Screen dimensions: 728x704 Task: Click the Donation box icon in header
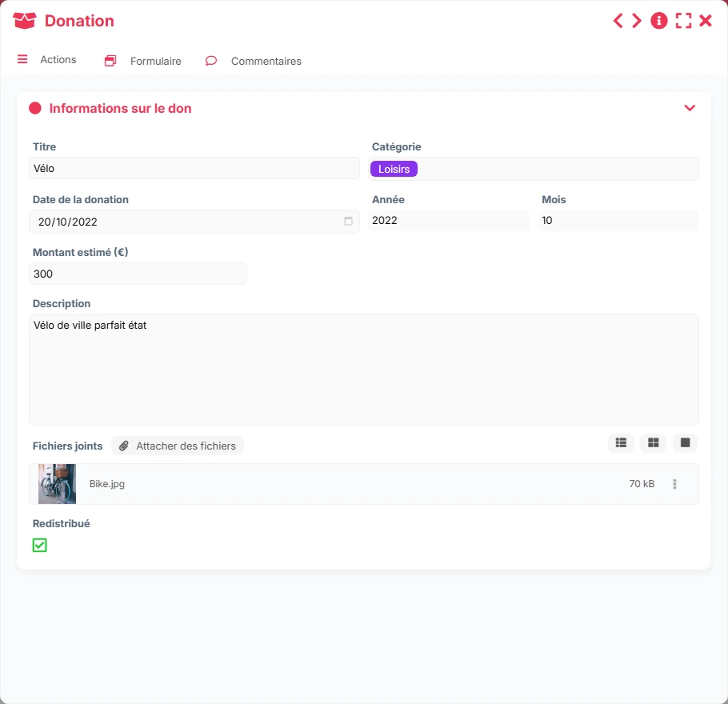[x=24, y=21]
